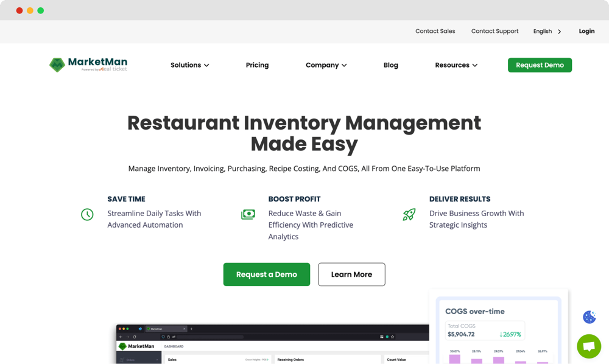Click the Request a Demo hero button
The width and height of the screenshot is (609, 364).
coord(266,274)
